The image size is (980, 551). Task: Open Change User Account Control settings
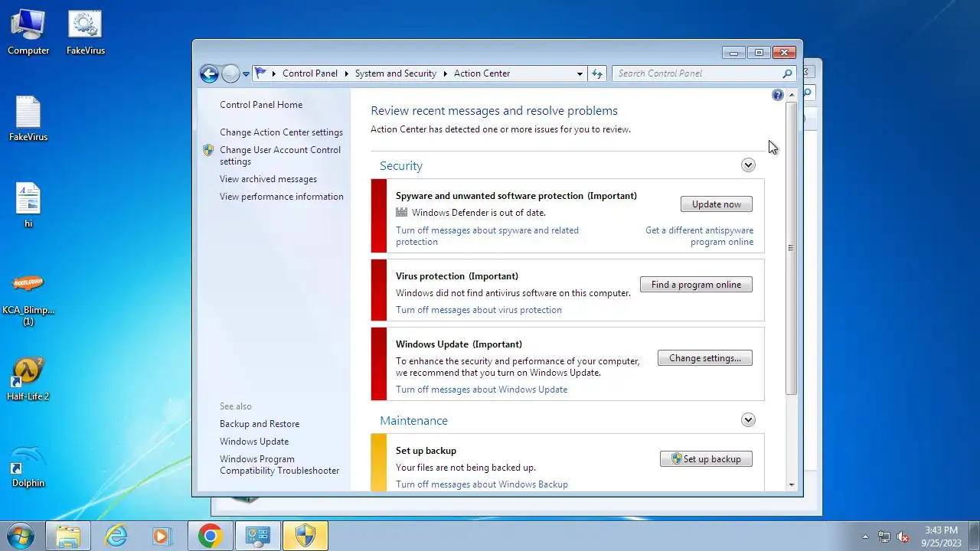coord(280,155)
